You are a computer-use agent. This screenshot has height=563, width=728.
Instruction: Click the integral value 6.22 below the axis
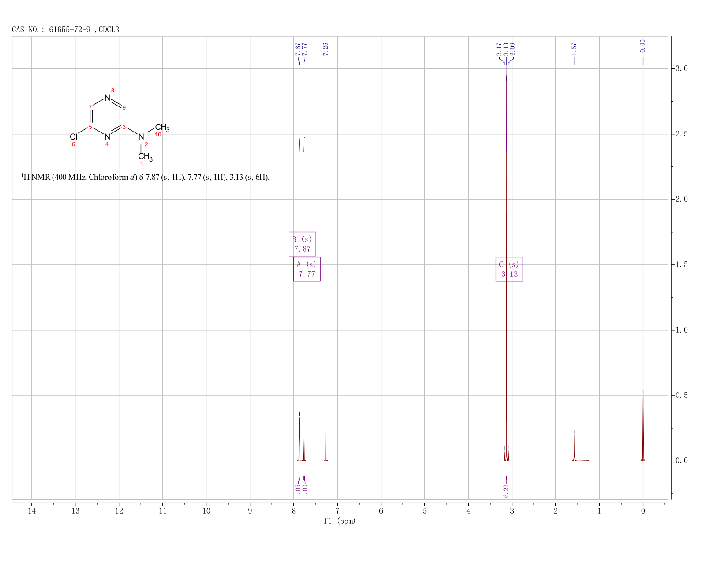point(506,491)
